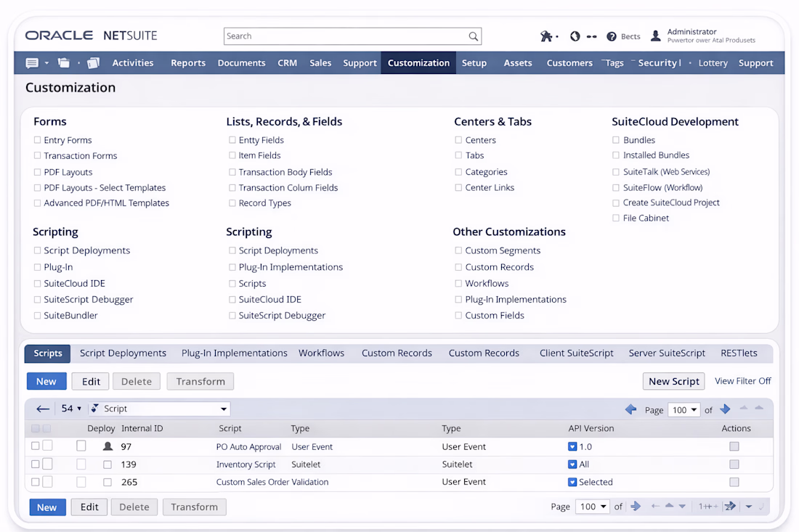
Task: Click bottom pagination blue right arrow
Action: (636, 506)
